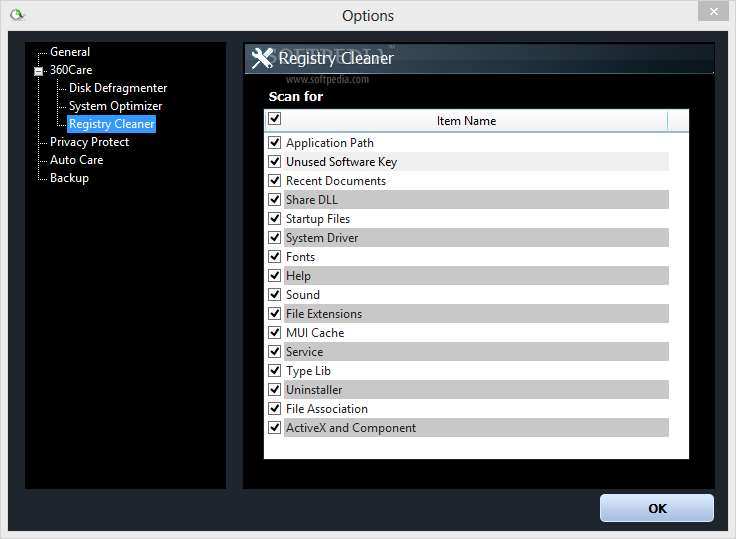Disable the Recent Documents scan checkbox
This screenshot has height=539, width=736.
click(275, 180)
